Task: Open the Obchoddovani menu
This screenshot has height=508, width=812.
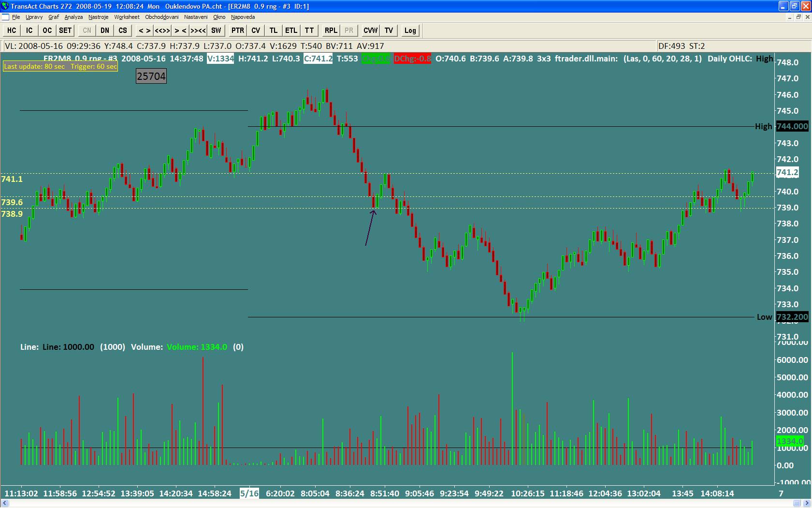Action: [162, 17]
